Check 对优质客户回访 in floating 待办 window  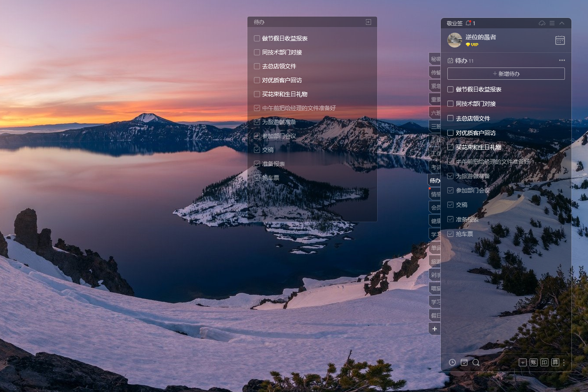tap(257, 80)
